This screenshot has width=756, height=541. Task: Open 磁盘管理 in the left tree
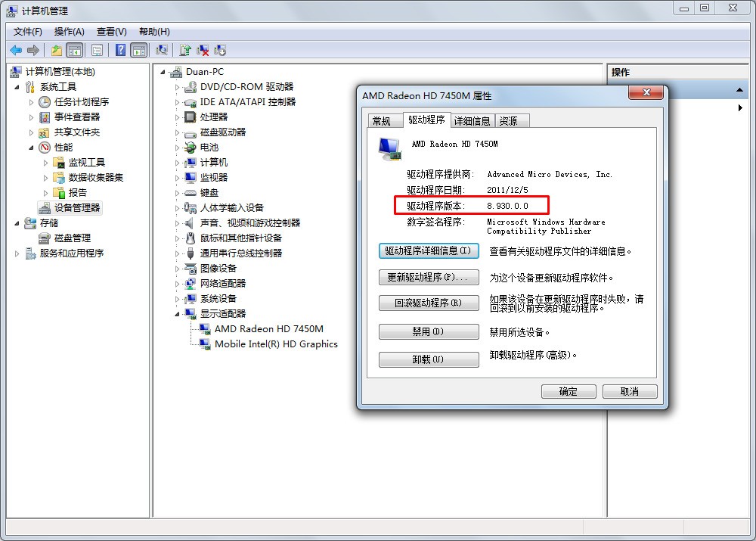(73, 238)
